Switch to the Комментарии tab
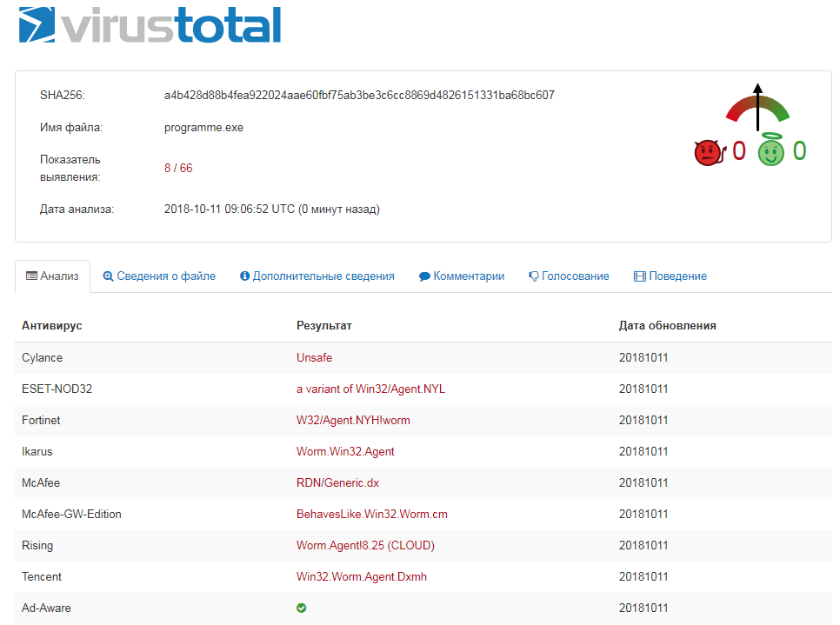The width and height of the screenshot is (840, 625). click(x=462, y=276)
